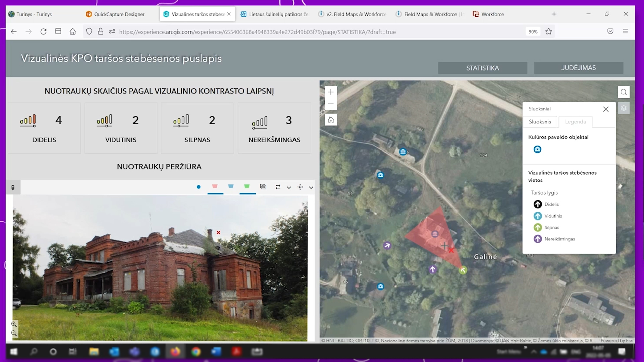Zoom into the photo with magnifier plus
Image resolution: width=644 pixels, height=362 pixels.
point(14,324)
